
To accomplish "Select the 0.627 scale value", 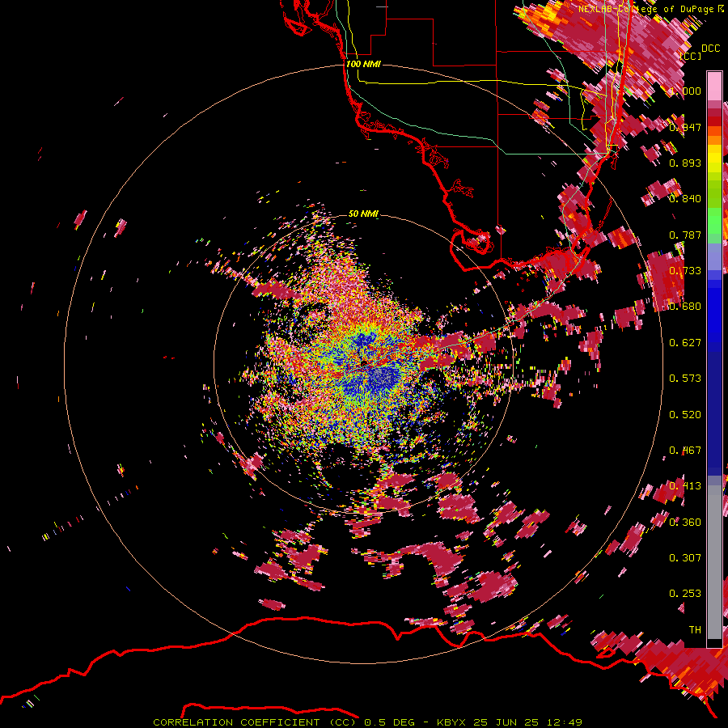I will [685, 343].
